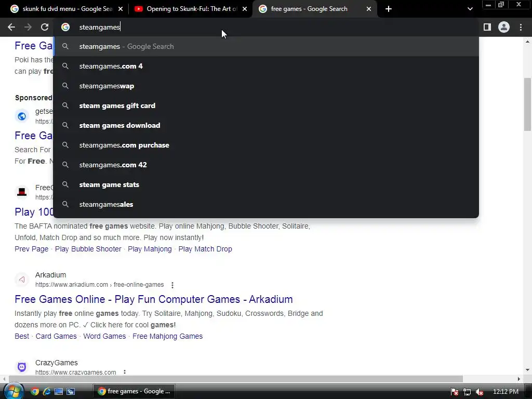
Task: Click the Action Center flag tray icon
Action: 455,392
